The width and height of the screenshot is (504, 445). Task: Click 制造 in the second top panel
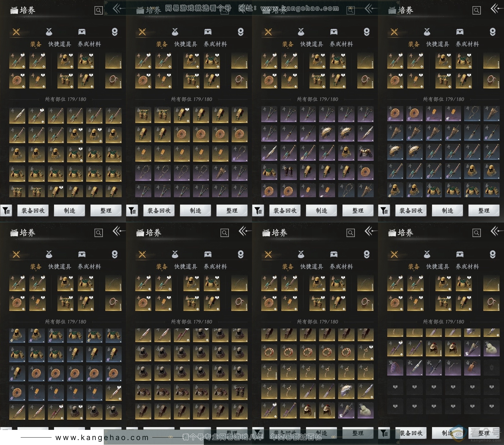click(x=195, y=211)
